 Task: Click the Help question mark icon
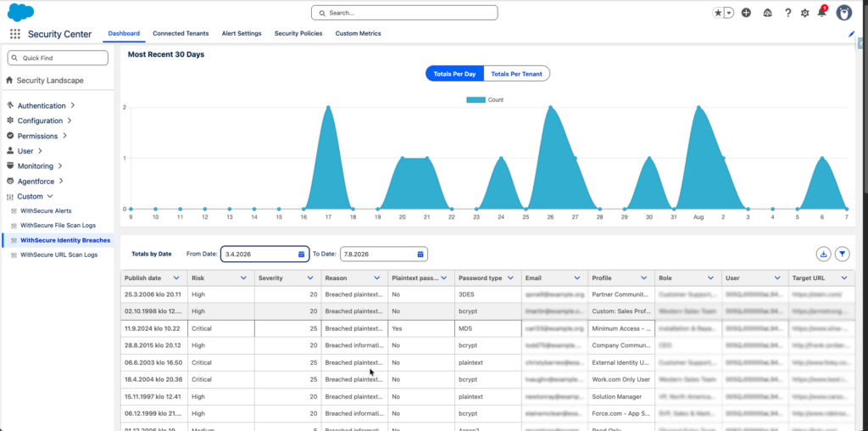click(x=787, y=13)
